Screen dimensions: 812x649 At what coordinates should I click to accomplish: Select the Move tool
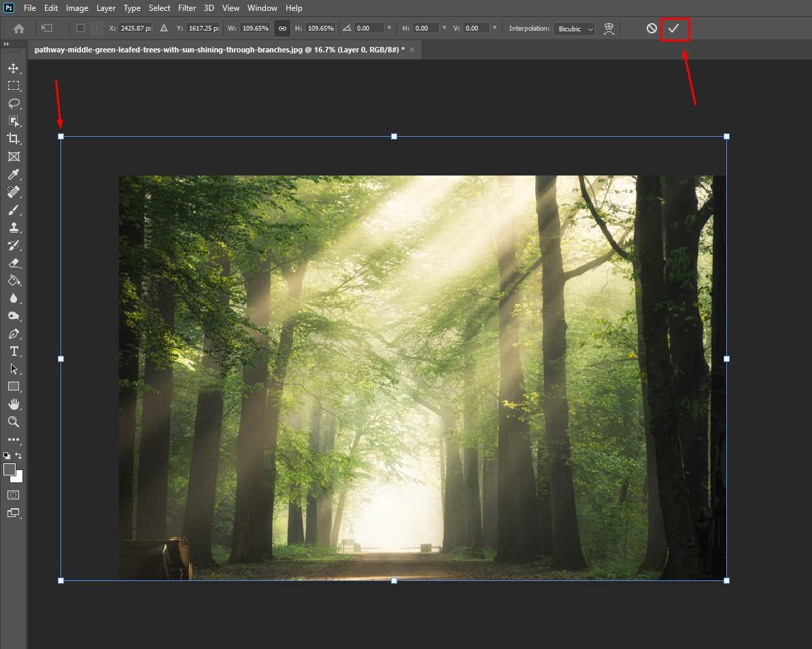(13, 68)
